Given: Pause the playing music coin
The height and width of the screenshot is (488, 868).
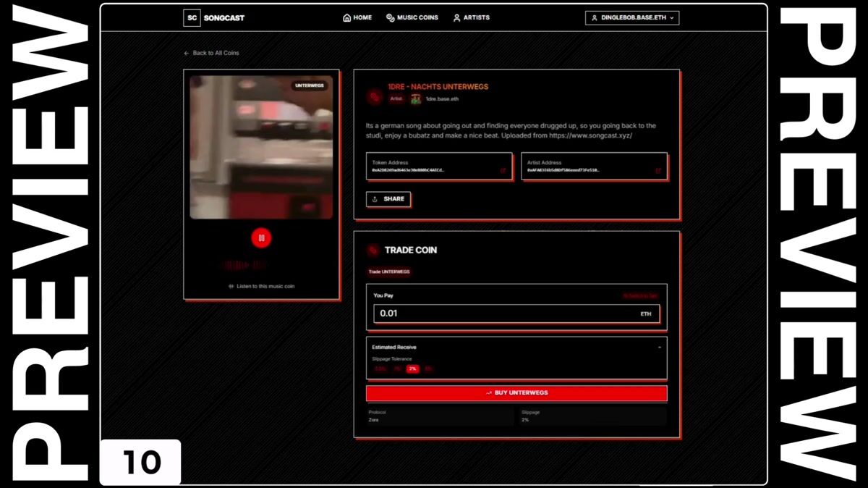Looking at the screenshot, I should point(261,237).
